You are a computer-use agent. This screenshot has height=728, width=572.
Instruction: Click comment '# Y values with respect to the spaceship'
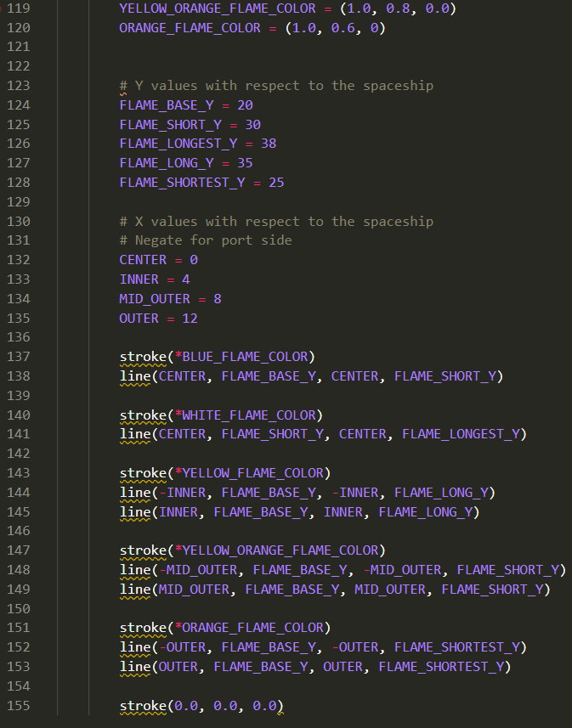tap(276, 86)
